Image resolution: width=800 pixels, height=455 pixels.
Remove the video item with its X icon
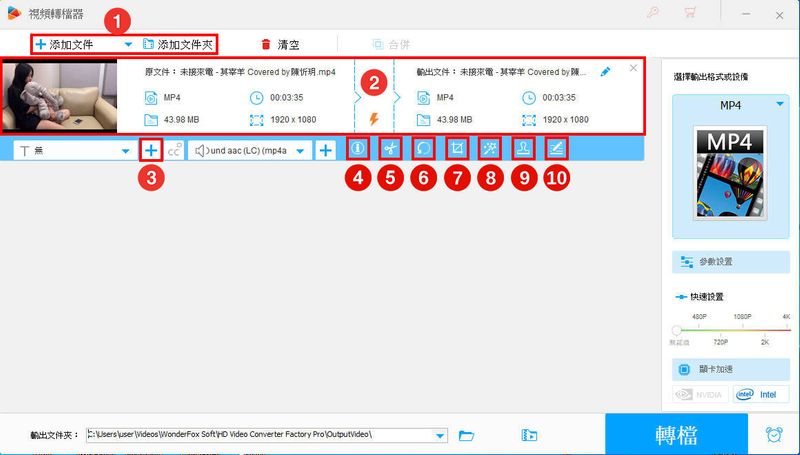[x=633, y=68]
